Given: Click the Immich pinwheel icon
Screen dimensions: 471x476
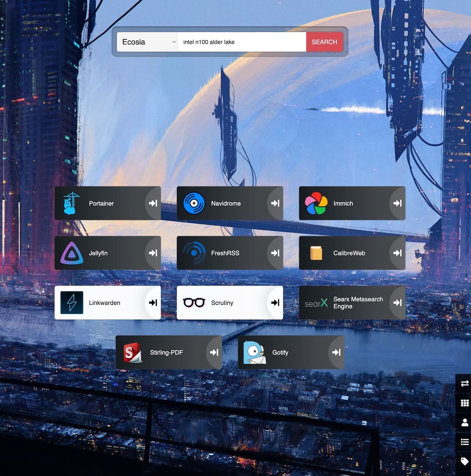Looking at the screenshot, I should 316,203.
